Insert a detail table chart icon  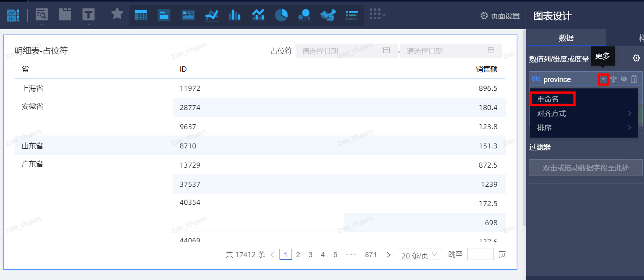tap(141, 15)
